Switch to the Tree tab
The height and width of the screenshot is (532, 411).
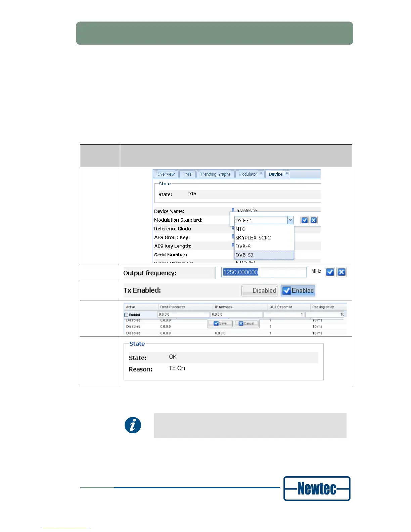pyautogui.click(x=187, y=174)
